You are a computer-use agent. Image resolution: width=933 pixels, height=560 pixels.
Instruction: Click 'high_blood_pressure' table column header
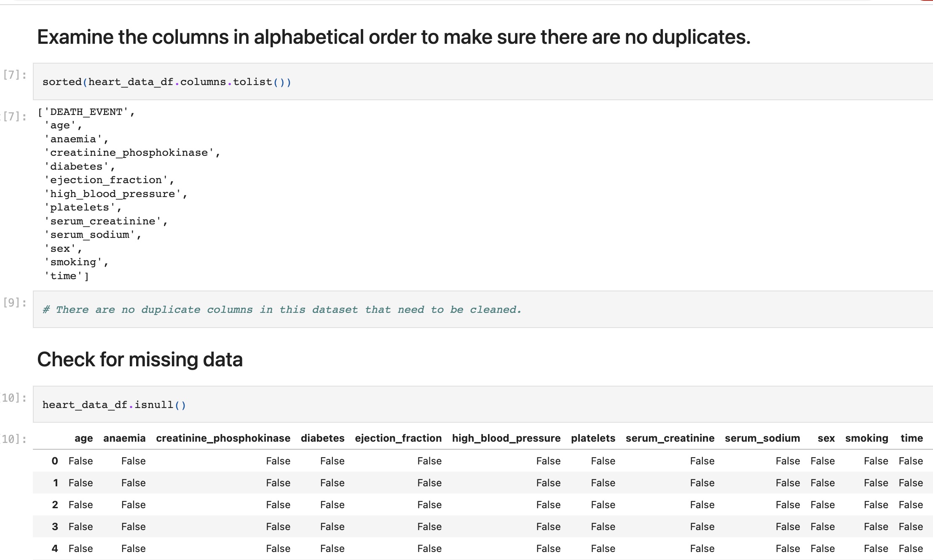coord(507,438)
